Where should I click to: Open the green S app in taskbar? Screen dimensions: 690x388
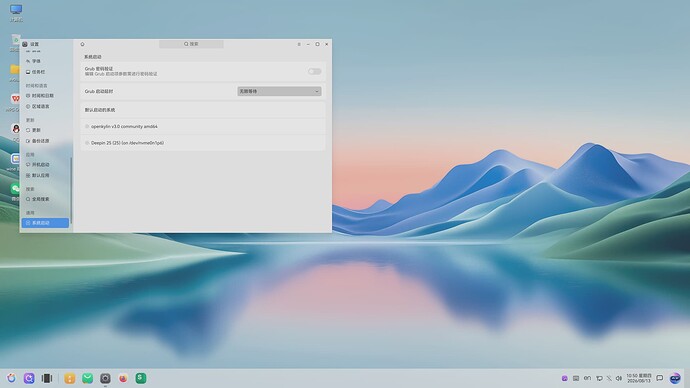point(141,378)
